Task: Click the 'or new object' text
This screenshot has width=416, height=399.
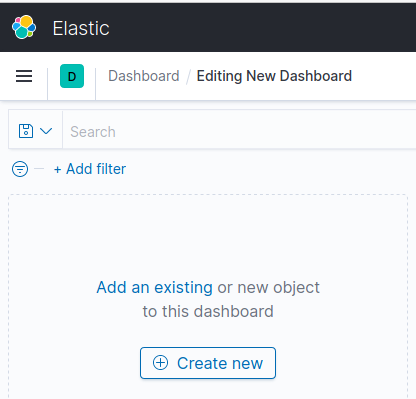Action: 269,287
